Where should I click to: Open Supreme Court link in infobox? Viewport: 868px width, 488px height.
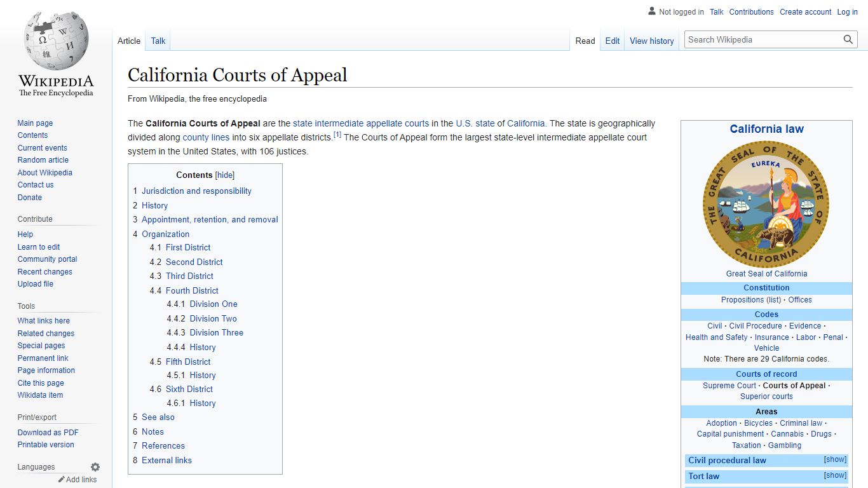click(729, 386)
